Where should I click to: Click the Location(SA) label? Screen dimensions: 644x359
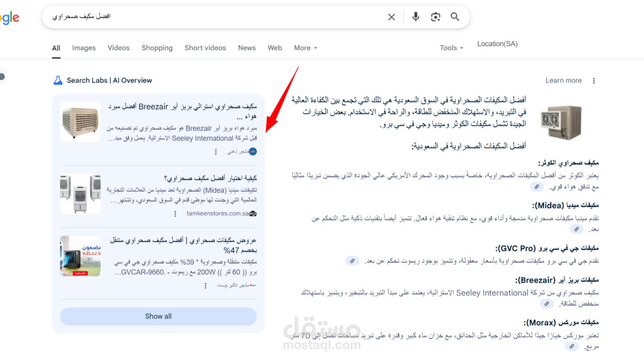click(497, 44)
